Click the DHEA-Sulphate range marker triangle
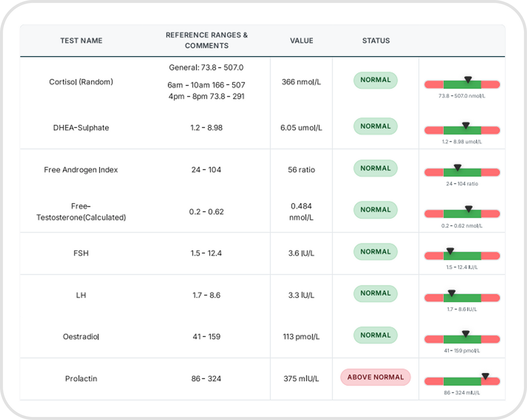 pos(466,126)
